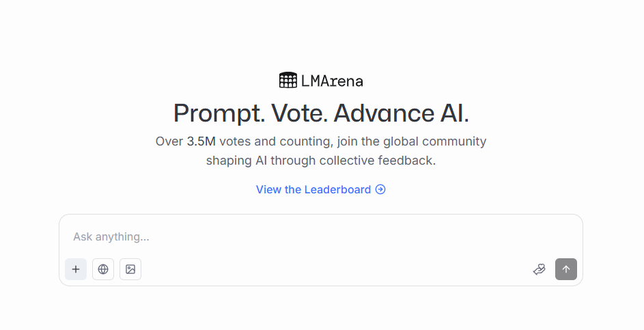This screenshot has width=644, height=330.
Task: Toggle the globe web search option
Action: pyautogui.click(x=103, y=269)
